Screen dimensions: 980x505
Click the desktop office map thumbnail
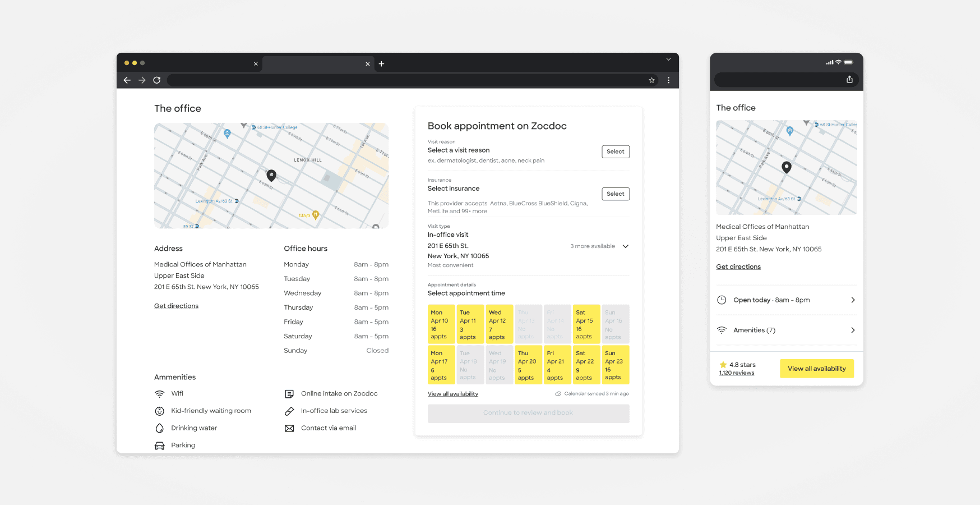[271, 176]
